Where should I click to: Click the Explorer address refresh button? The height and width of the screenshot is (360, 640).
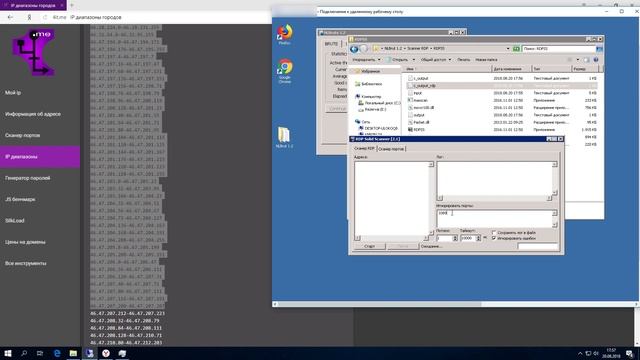coord(516,49)
